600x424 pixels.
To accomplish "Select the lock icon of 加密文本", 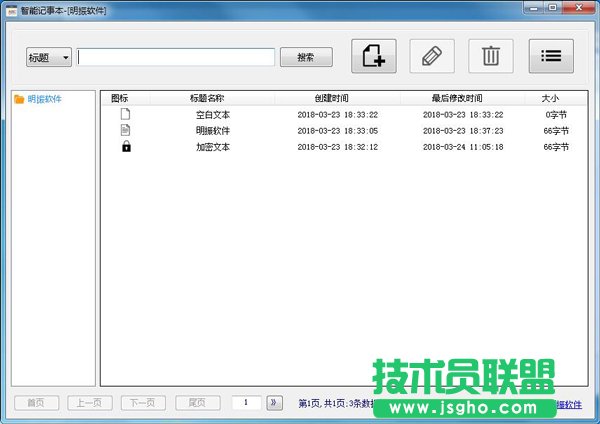I will (x=125, y=147).
